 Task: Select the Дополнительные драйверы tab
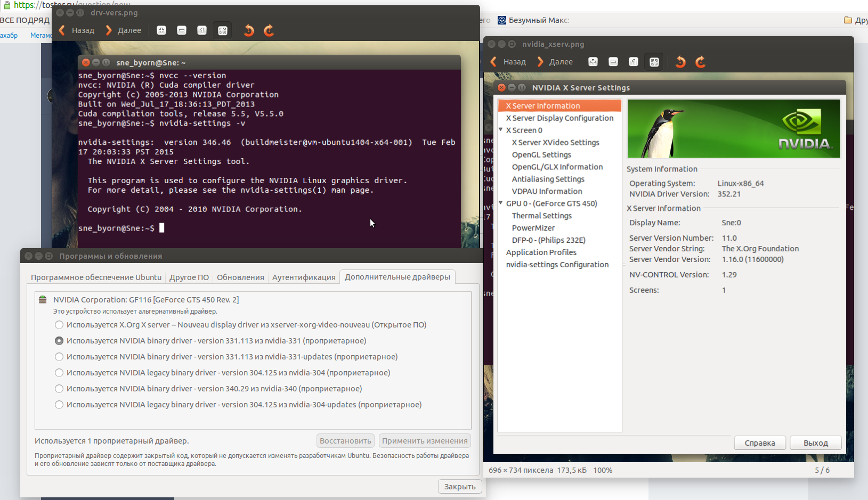point(398,277)
